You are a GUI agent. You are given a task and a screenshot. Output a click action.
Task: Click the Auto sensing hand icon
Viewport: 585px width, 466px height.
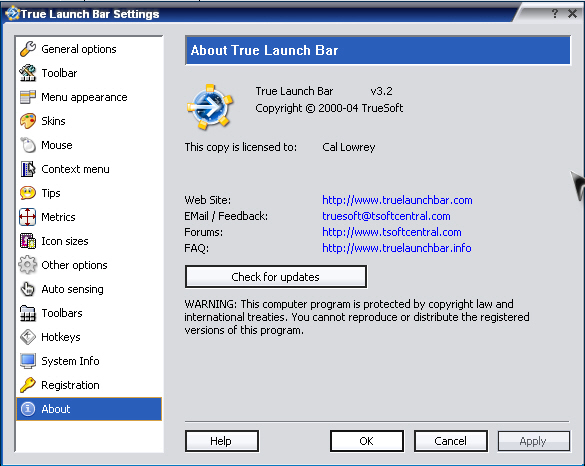coord(28,289)
